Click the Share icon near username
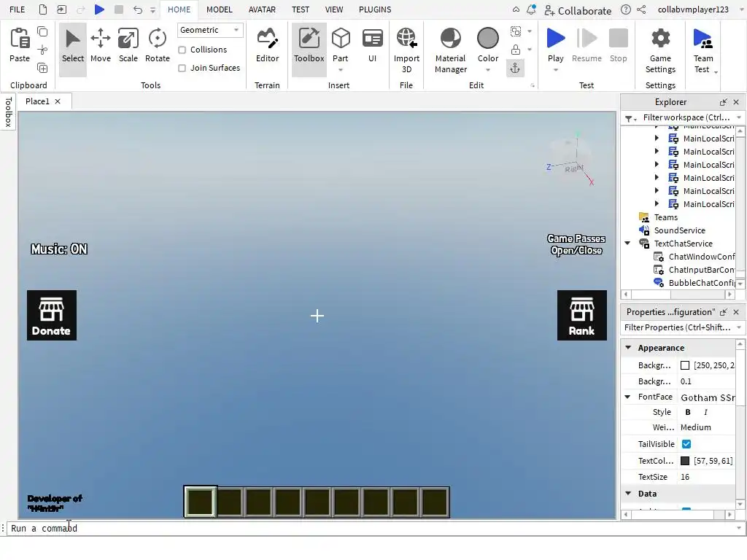 click(642, 9)
